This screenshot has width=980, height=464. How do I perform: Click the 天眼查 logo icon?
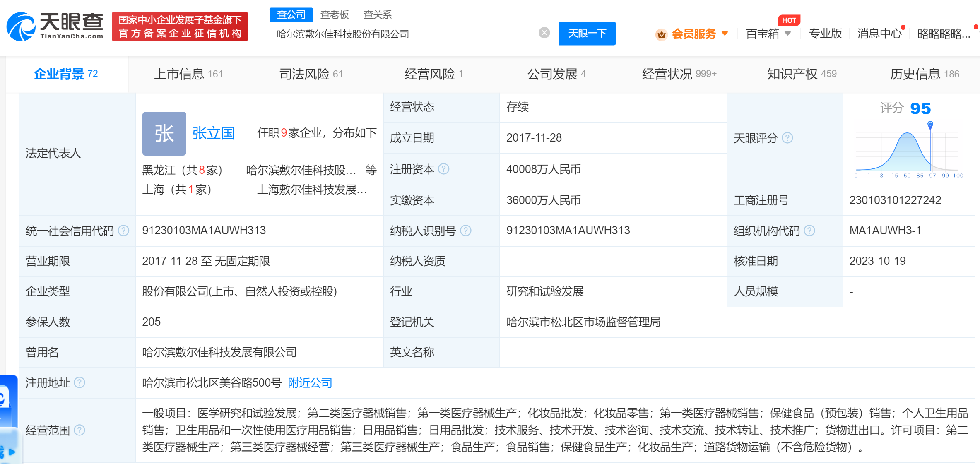pos(21,26)
